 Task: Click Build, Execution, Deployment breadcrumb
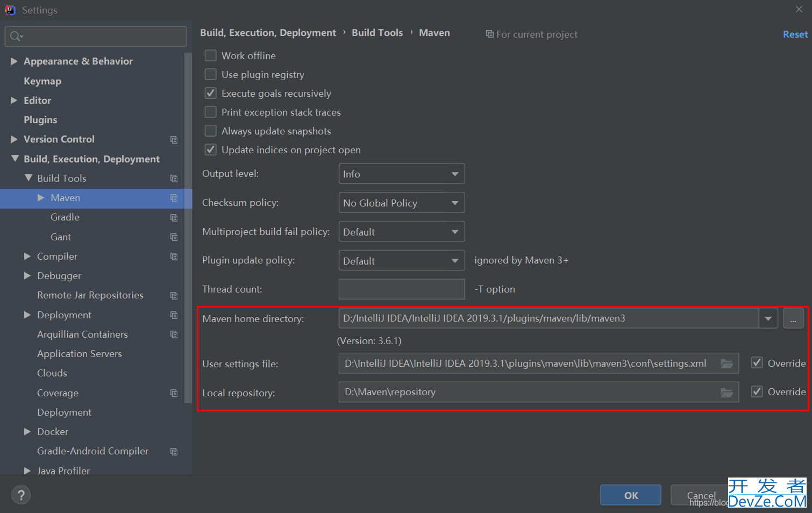coord(268,33)
